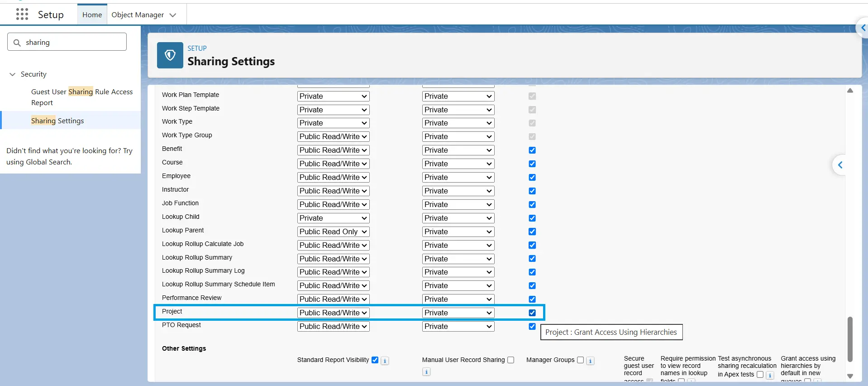Viewport: 868px width, 386px height.
Task: Click the magnifier icon in Quick Find
Action: point(17,43)
